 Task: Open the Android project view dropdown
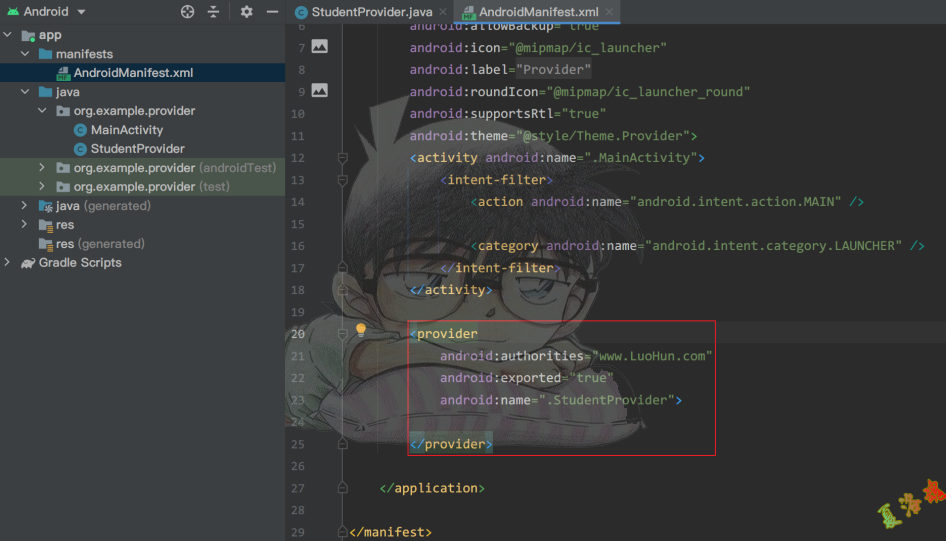coord(81,12)
